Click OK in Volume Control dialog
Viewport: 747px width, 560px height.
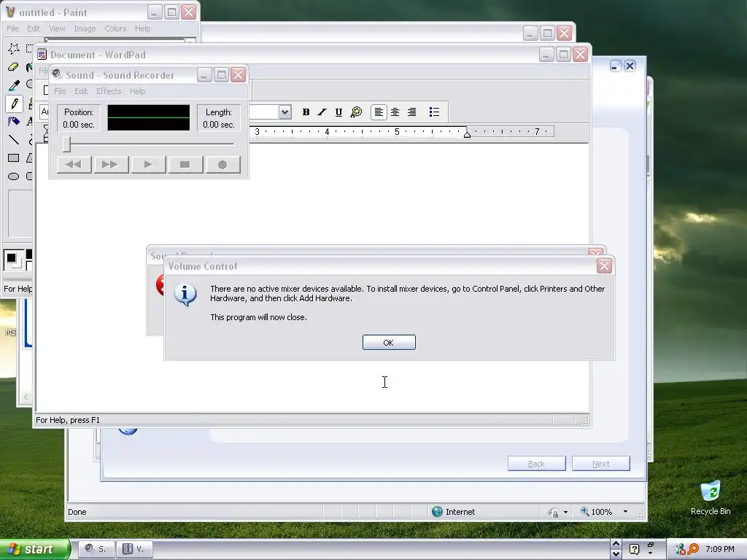[389, 343]
